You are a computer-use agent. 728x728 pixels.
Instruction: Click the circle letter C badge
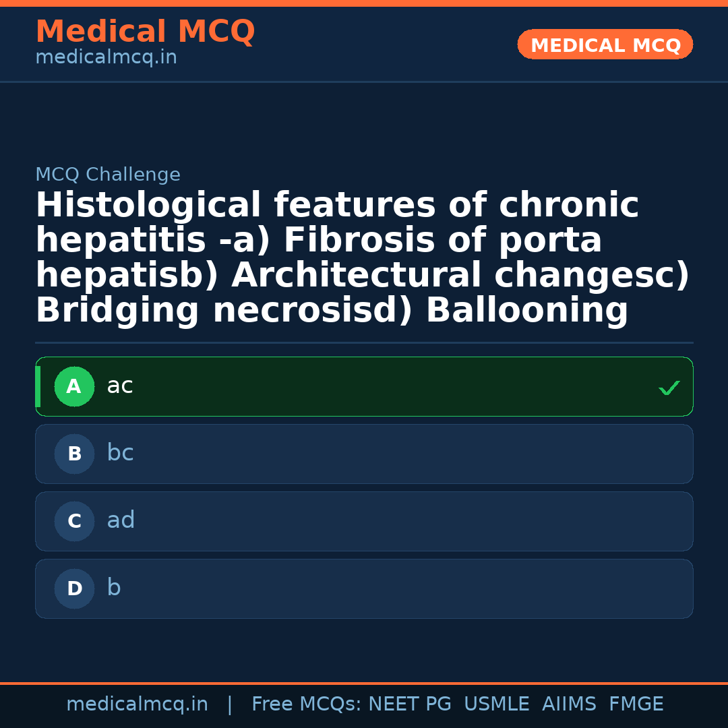[x=74, y=522]
